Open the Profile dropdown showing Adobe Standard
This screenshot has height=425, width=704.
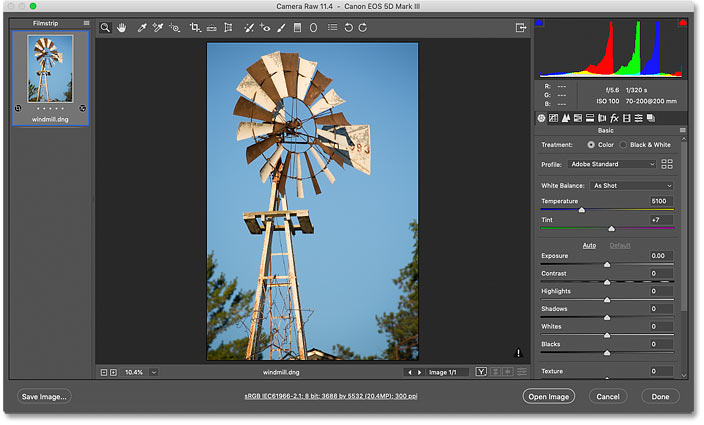612,164
